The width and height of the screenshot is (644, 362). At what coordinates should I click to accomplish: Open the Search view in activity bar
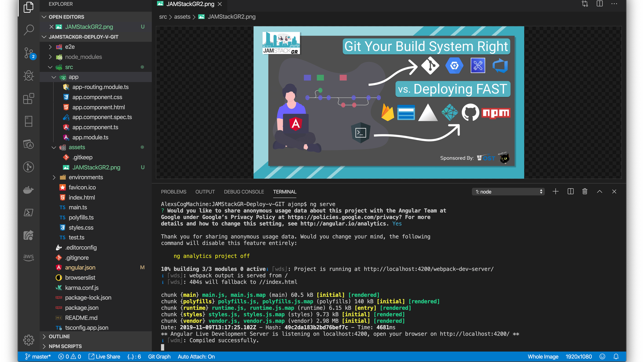(29, 29)
